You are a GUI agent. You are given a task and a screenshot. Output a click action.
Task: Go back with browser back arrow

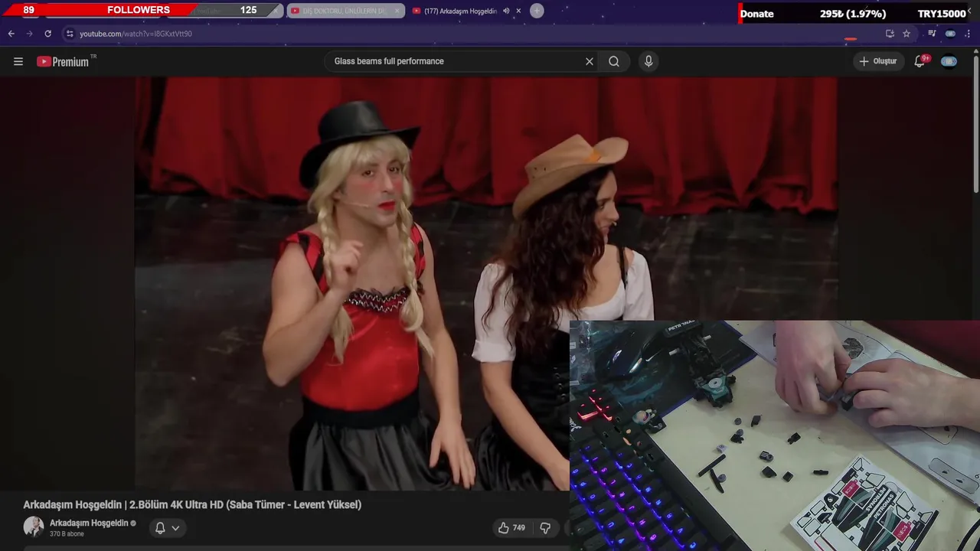click(11, 34)
